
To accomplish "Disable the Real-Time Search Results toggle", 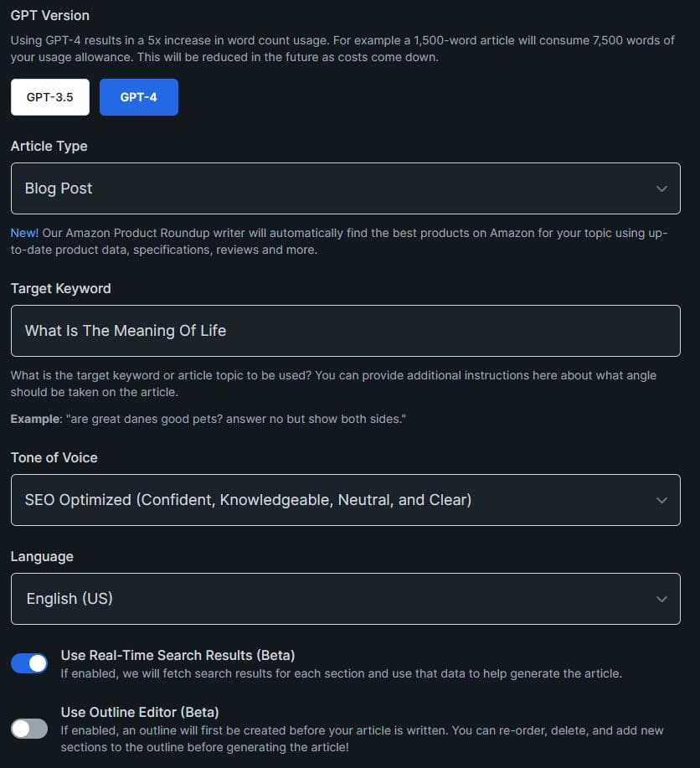I will tap(29, 663).
